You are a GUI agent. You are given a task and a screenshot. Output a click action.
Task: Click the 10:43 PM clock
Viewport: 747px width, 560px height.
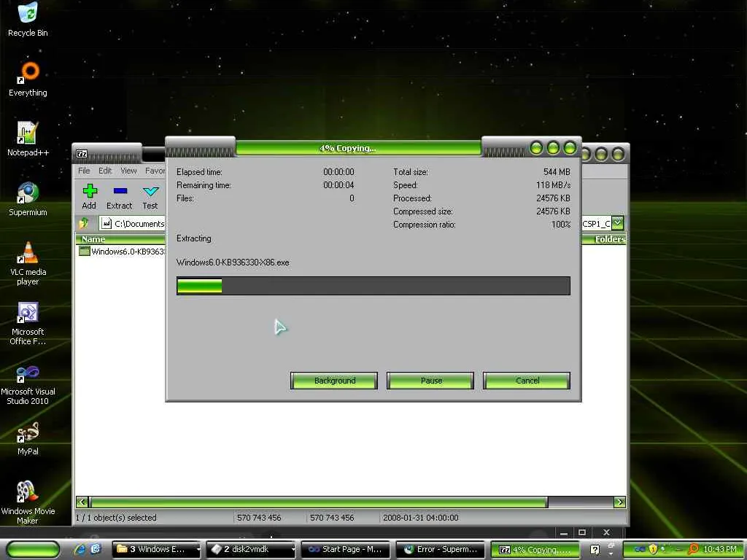(720, 549)
